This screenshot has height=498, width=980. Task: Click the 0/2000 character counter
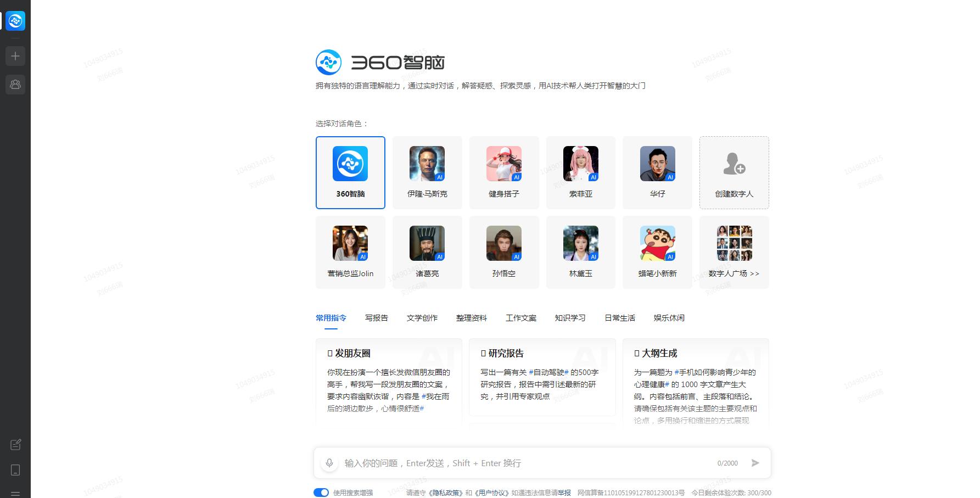pyautogui.click(x=727, y=463)
